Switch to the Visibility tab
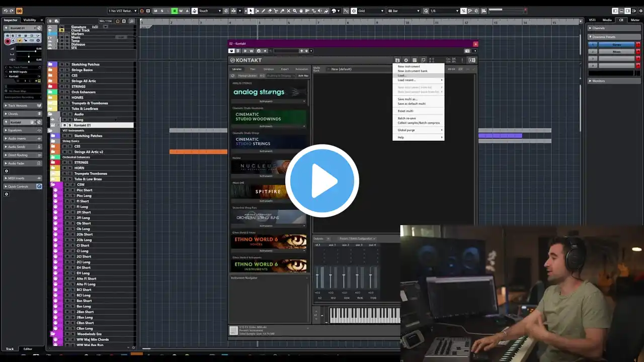This screenshot has width=644, height=362. point(30,20)
